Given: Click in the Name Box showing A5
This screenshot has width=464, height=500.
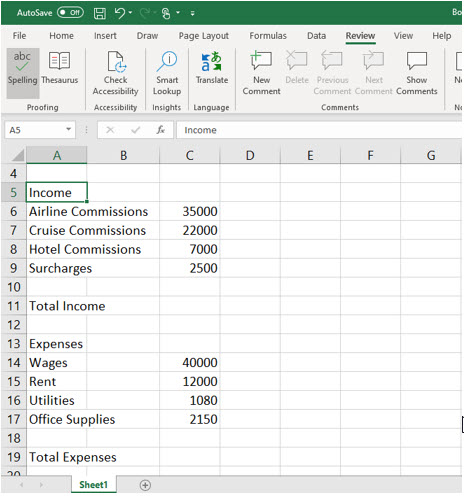Looking at the screenshot, I should 34,130.
